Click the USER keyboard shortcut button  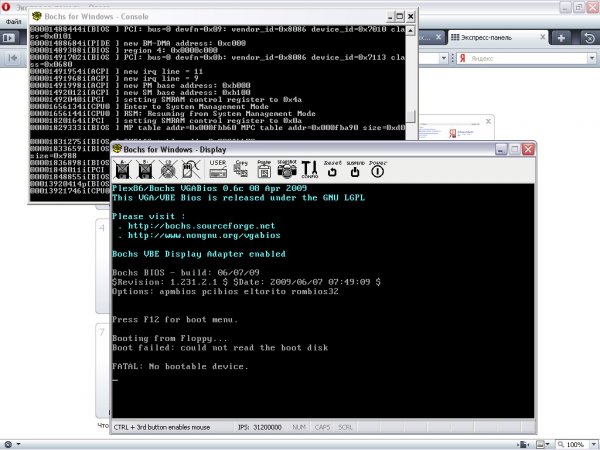point(218,169)
